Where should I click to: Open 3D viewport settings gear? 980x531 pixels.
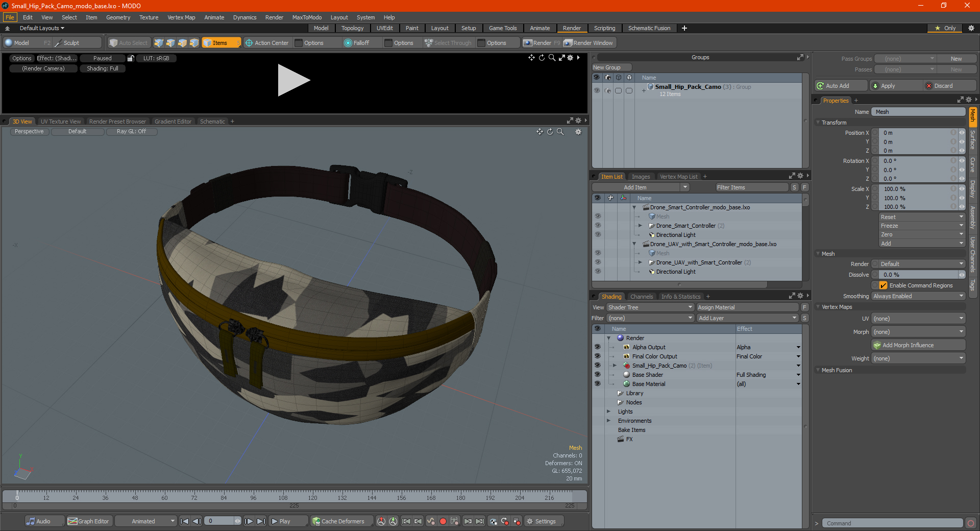pos(578,132)
